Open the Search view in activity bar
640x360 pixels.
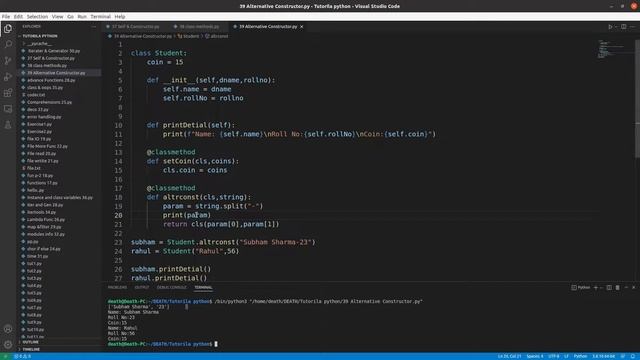pyautogui.click(x=8, y=44)
